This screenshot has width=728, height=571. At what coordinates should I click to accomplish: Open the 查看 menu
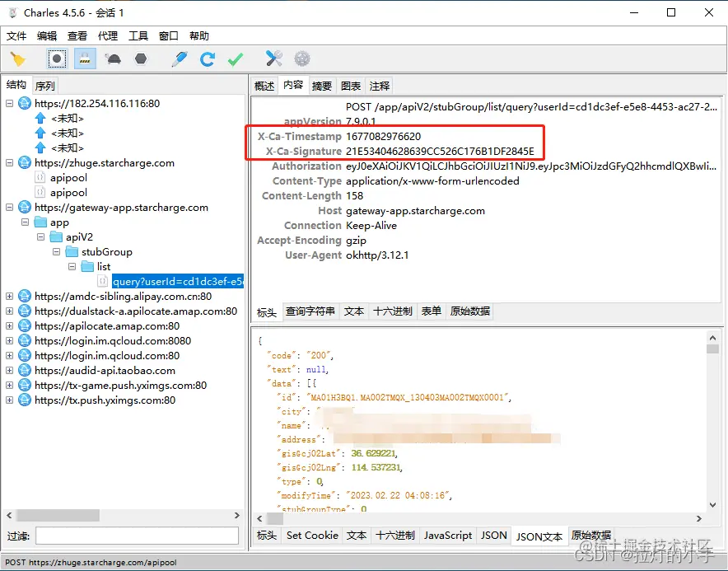click(x=77, y=35)
